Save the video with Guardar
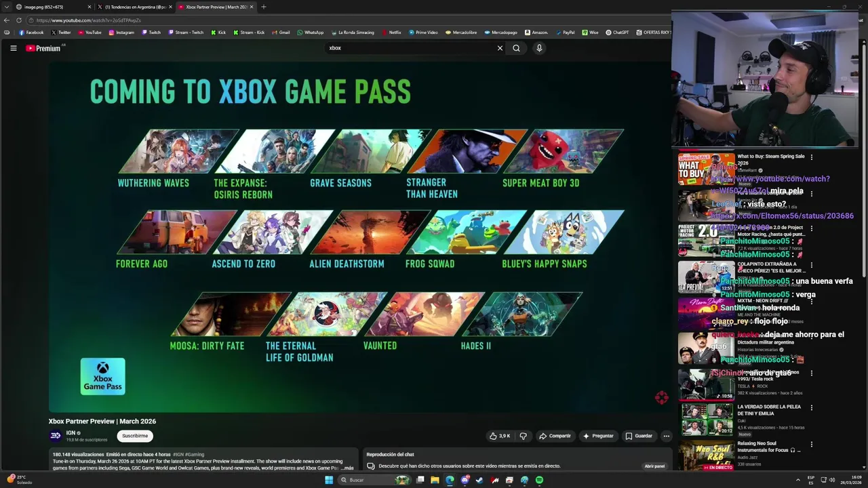 click(x=639, y=436)
